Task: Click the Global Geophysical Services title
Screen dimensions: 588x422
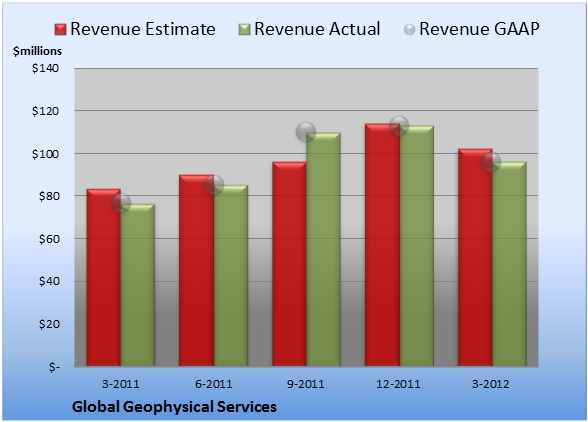Action: pyautogui.click(x=174, y=407)
